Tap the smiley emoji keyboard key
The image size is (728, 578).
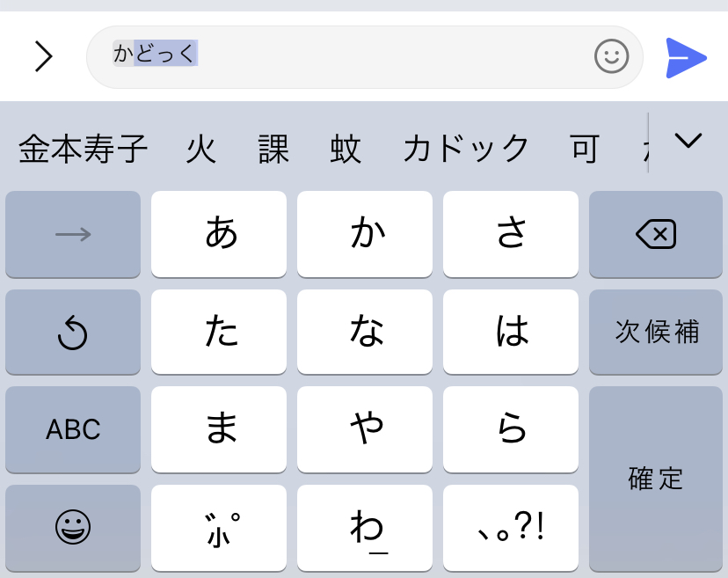coord(73,527)
